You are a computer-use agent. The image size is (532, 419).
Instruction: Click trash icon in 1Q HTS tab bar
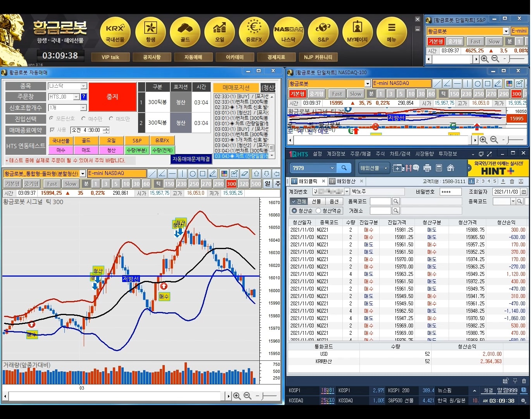click(x=512, y=181)
